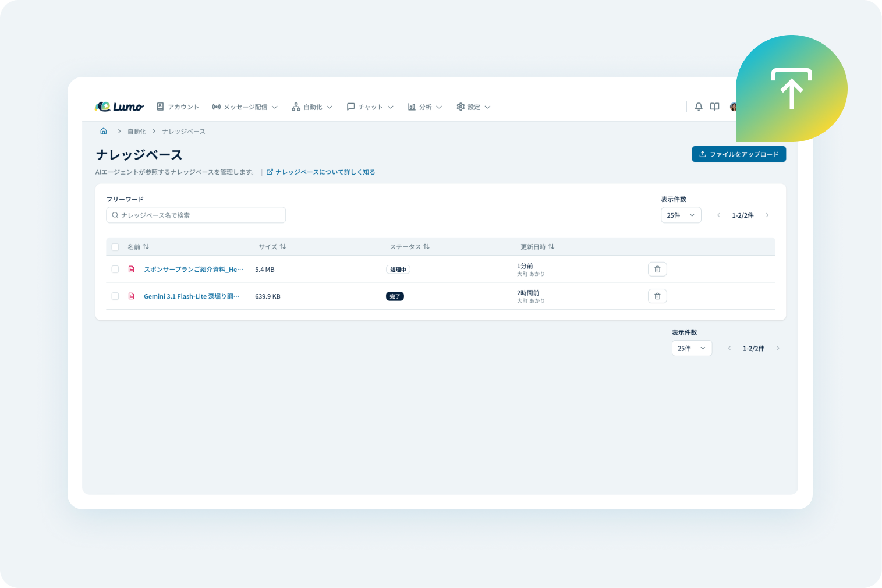Image resolution: width=882 pixels, height=588 pixels.
Task: Toggle the select-all header checkbox
Action: (115, 247)
